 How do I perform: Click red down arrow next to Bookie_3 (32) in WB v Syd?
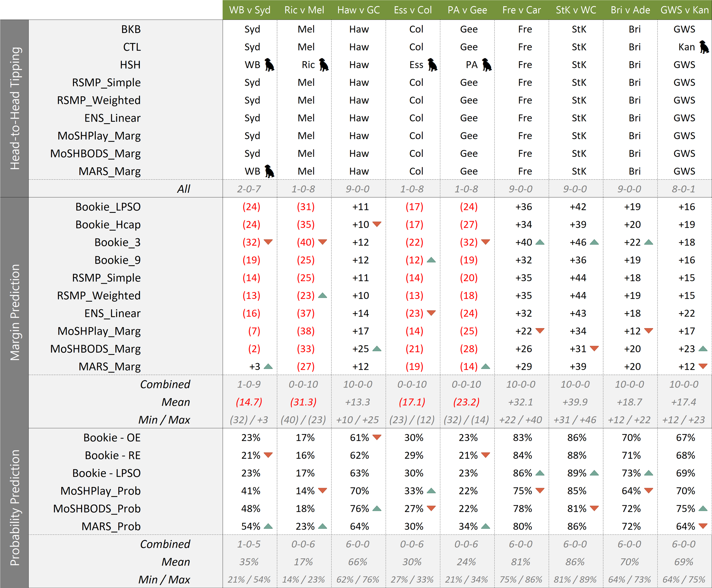click(x=268, y=242)
